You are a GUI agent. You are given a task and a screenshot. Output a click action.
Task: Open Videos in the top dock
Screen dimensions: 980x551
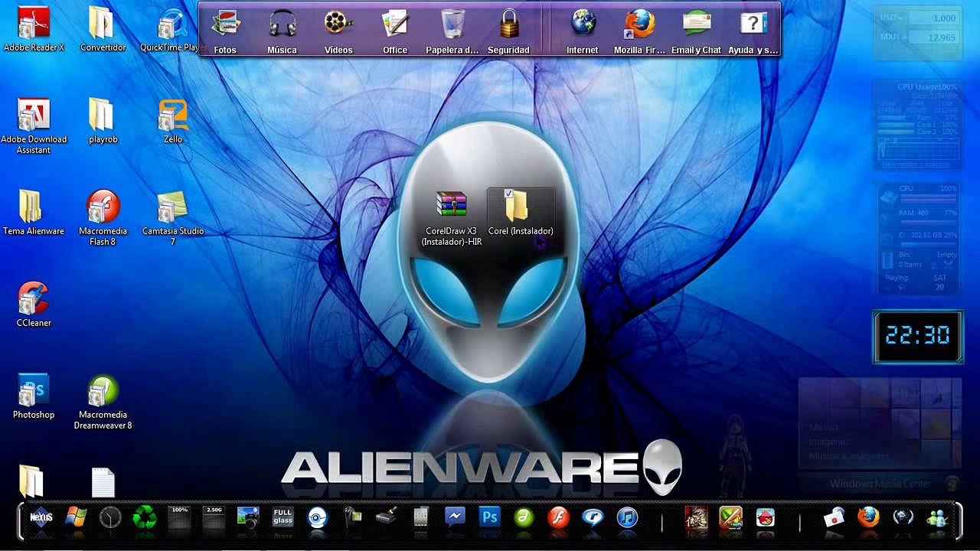pyautogui.click(x=338, y=32)
